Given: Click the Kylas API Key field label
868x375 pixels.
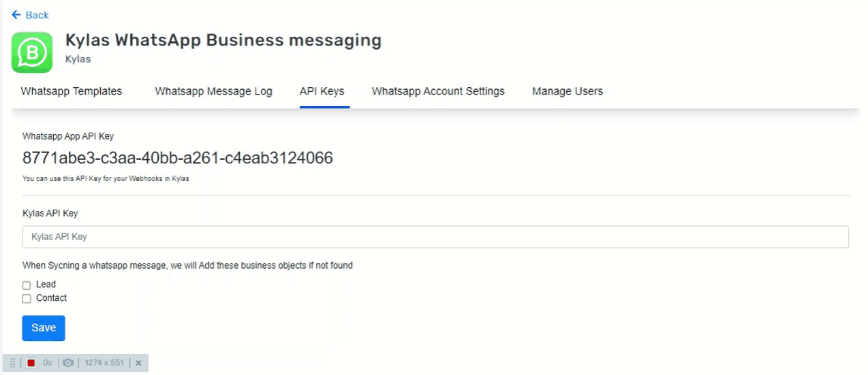Looking at the screenshot, I should coord(50,214).
